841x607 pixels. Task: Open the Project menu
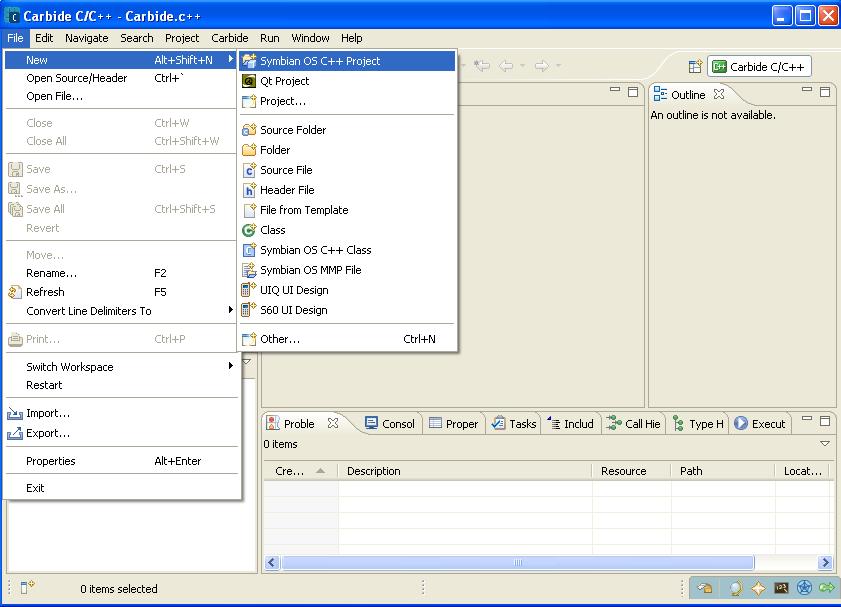click(x=182, y=38)
